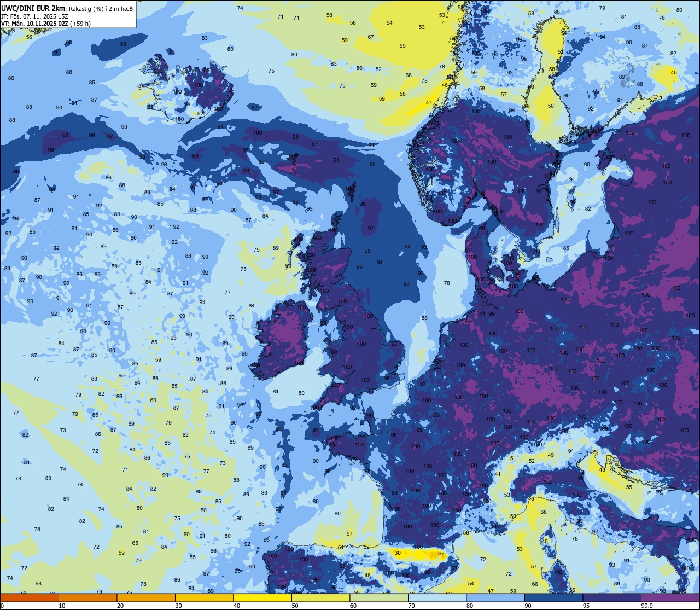Select the 60–70 light green legend segment
This screenshot has width=700, height=610.
pyautogui.click(x=379, y=597)
